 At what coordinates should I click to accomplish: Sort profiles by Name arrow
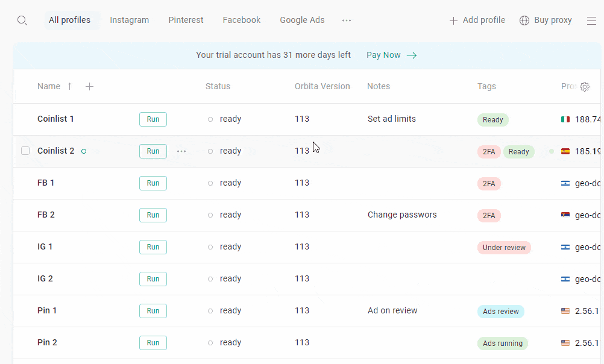(69, 86)
